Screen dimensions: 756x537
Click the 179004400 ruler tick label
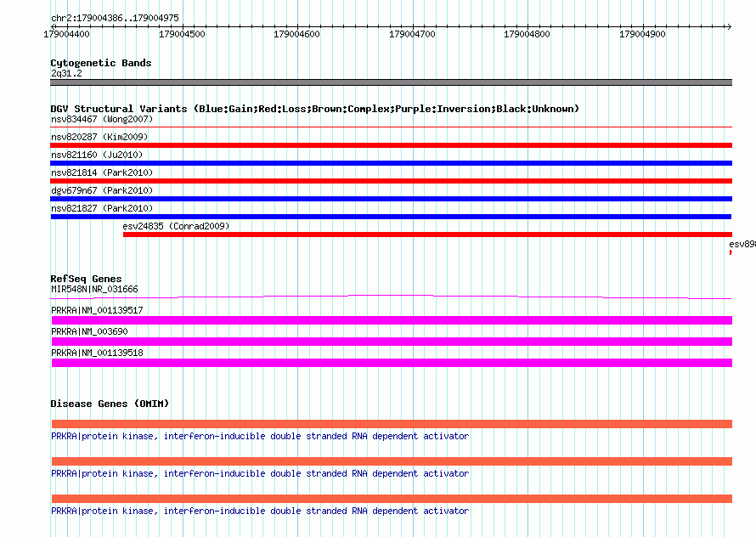tap(66, 34)
